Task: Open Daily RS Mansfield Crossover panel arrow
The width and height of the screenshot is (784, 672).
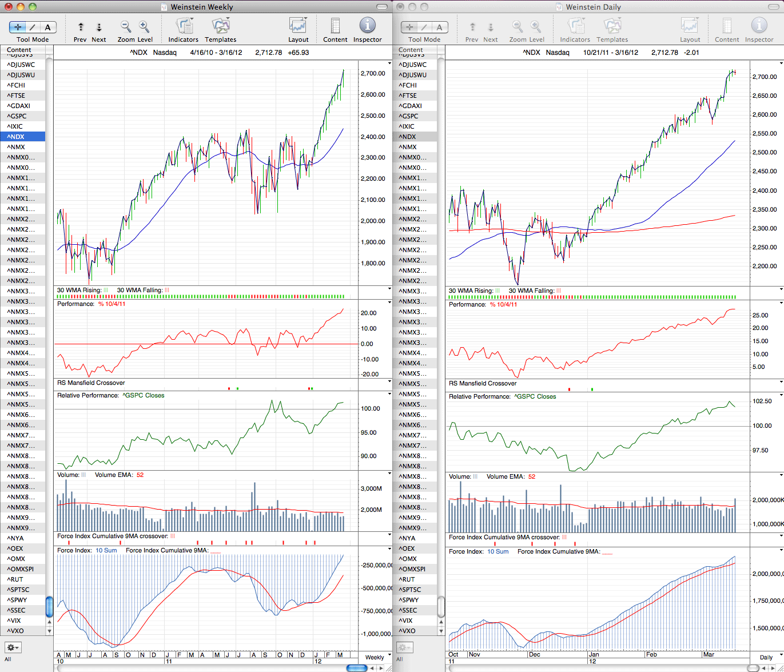Action: tap(781, 382)
